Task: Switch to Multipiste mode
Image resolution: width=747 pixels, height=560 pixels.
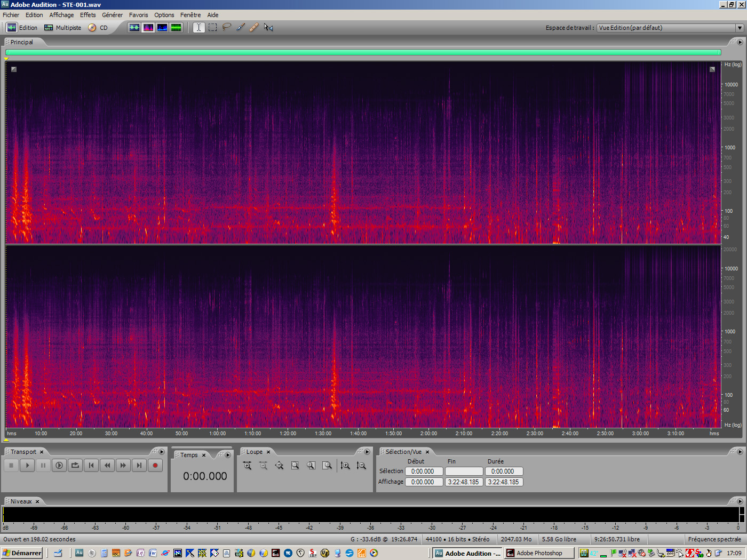Action: pyautogui.click(x=62, y=27)
